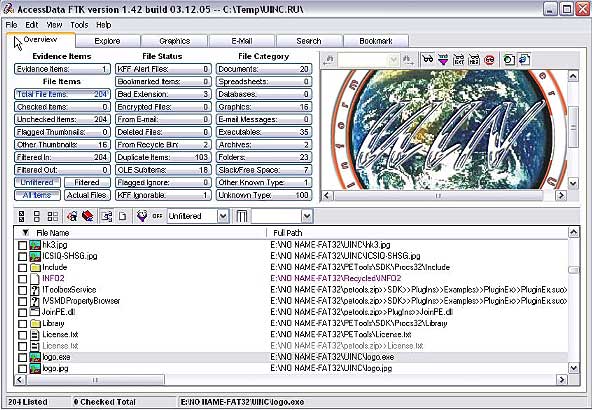The height and width of the screenshot is (410, 592).
Task: Select the built-in viewer icon
Action: pos(509,59)
